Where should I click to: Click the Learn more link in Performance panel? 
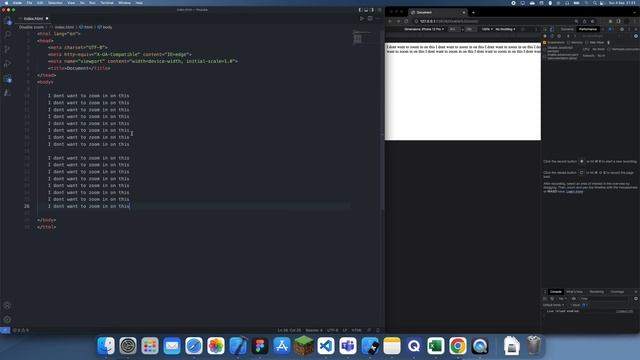click(575, 191)
